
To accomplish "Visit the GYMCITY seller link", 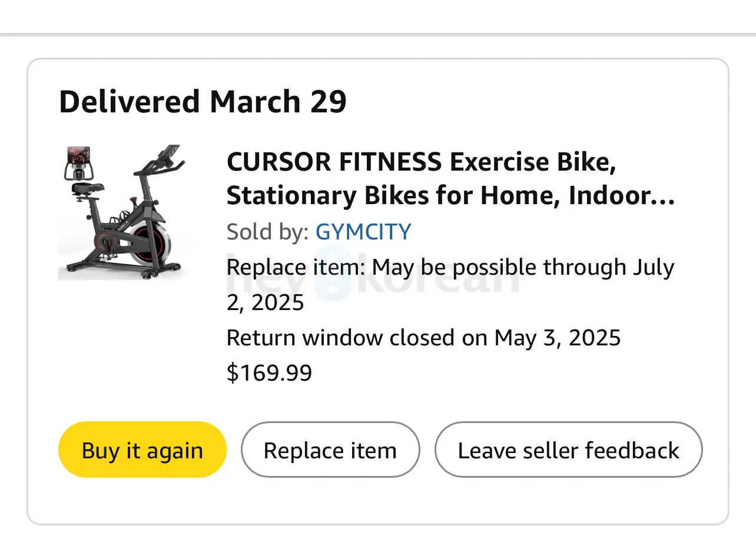I will click(x=363, y=232).
